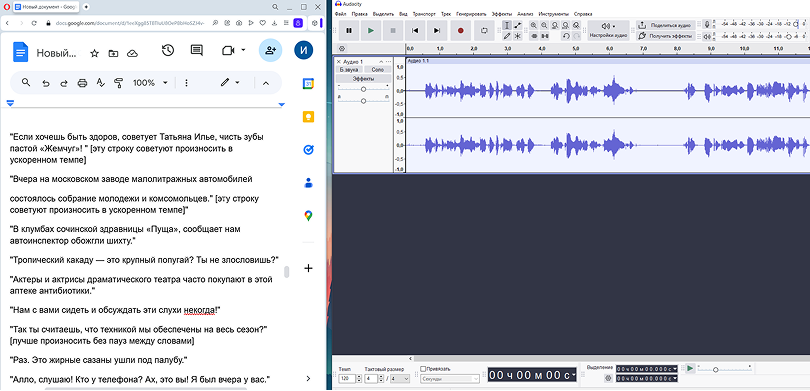810x391 pixels.
Task: Pause playback in Audacity
Action: coord(349,30)
